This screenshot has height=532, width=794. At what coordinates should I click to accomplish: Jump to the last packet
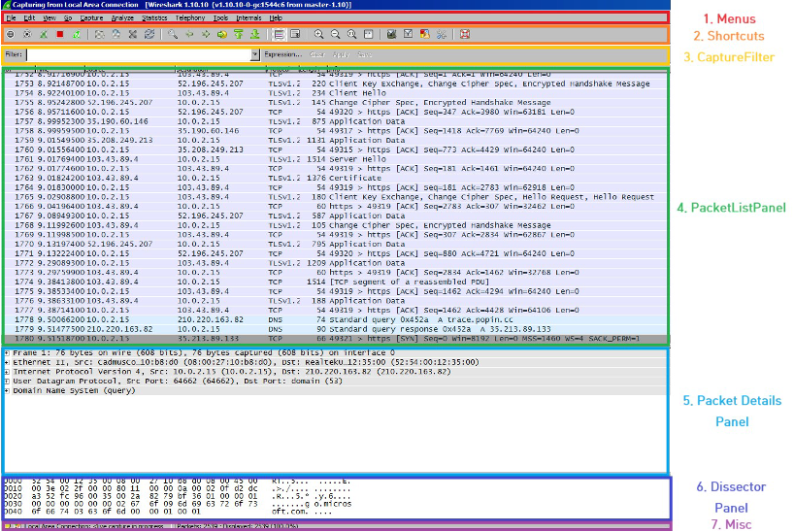[255, 34]
